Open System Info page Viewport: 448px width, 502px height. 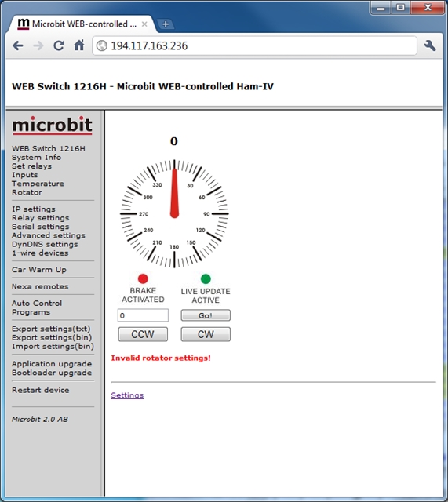37,157
